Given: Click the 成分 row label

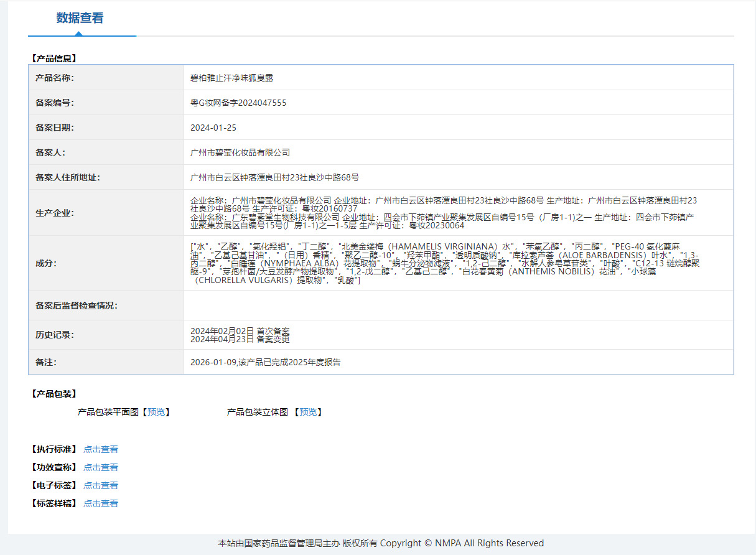Looking at the screenshot, I should tap(47, 263).
